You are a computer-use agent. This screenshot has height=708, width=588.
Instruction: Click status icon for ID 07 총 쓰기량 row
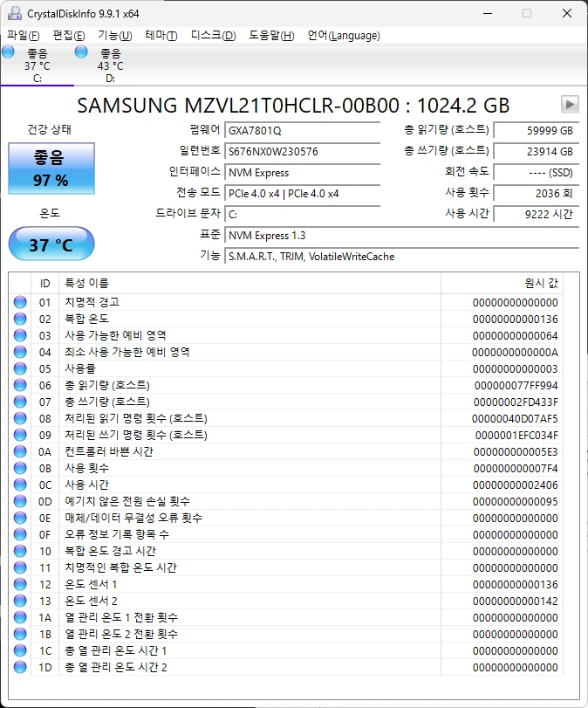20,402
